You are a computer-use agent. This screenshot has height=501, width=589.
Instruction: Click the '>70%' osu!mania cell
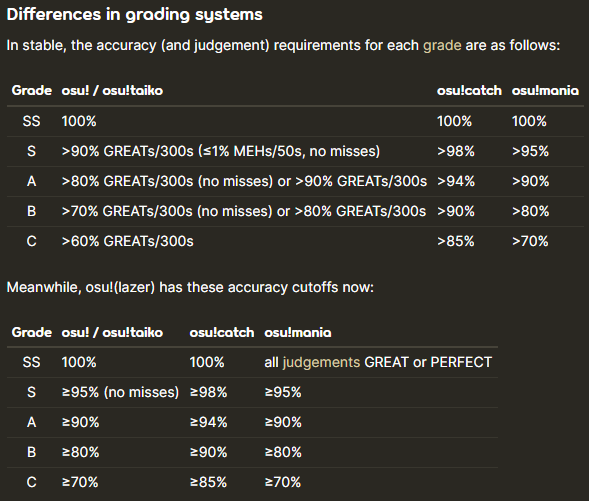coord(530,241)
